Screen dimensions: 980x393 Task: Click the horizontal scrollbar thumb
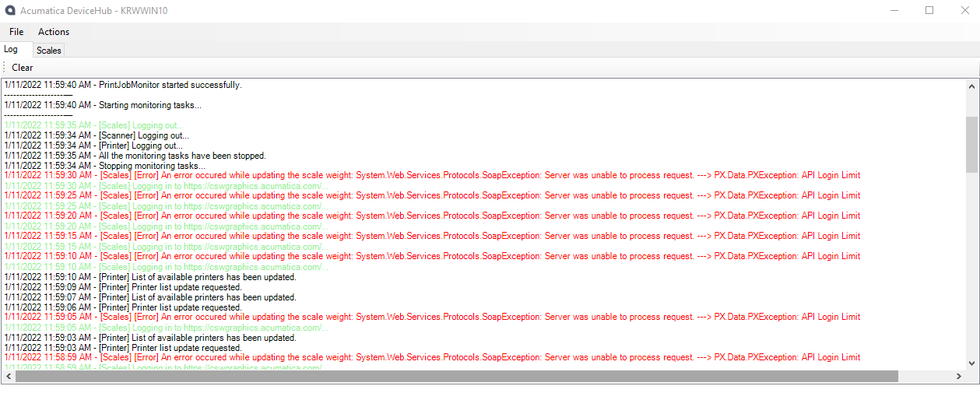click(456, 377)
